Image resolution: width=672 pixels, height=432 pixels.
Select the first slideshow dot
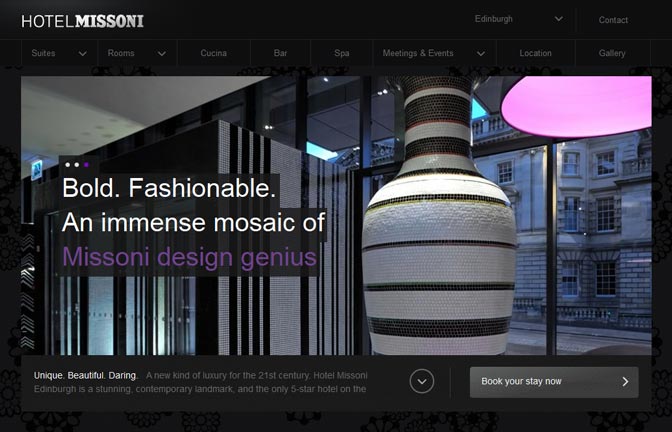tap(67, 165)
